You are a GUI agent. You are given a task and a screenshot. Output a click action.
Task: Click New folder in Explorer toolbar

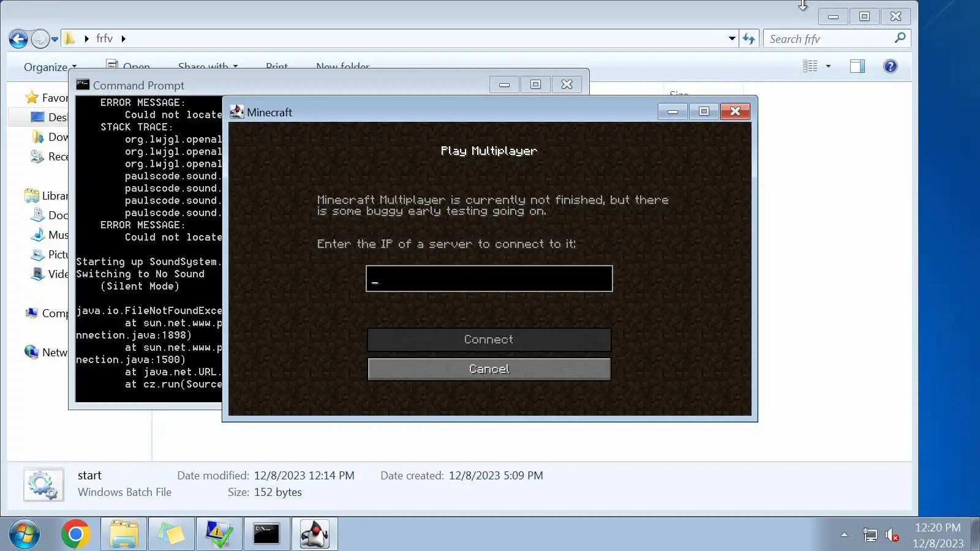coord(342,66)
